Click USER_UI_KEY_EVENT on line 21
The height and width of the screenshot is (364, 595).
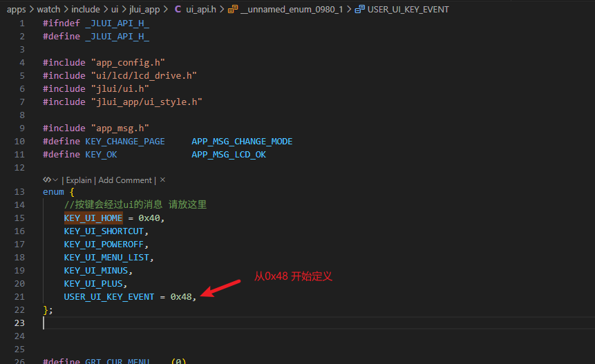[109, 297]
